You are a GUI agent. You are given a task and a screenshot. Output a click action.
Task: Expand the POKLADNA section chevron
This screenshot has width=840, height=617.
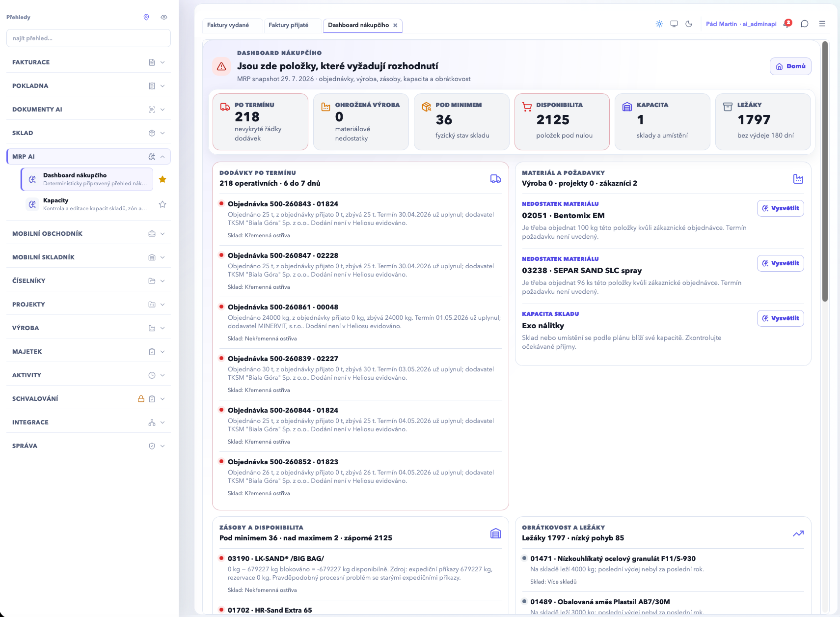pyautogui.click(x=163, y=86)
